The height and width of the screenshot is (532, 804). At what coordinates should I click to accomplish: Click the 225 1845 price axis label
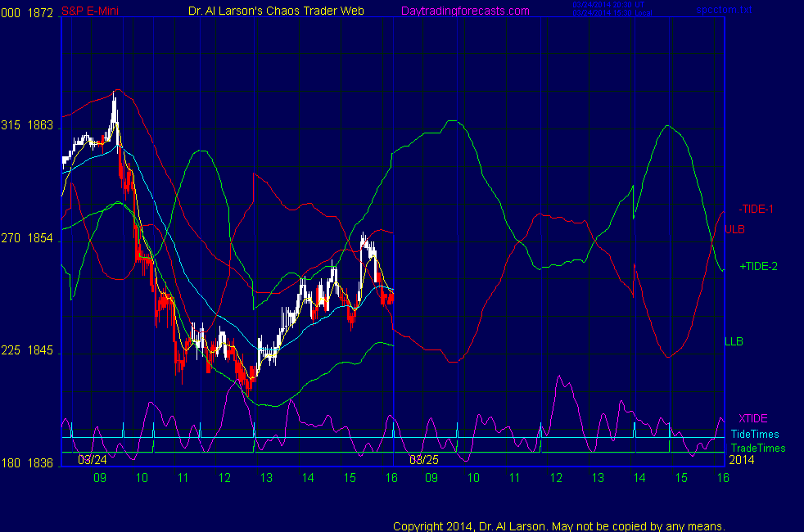27,350
